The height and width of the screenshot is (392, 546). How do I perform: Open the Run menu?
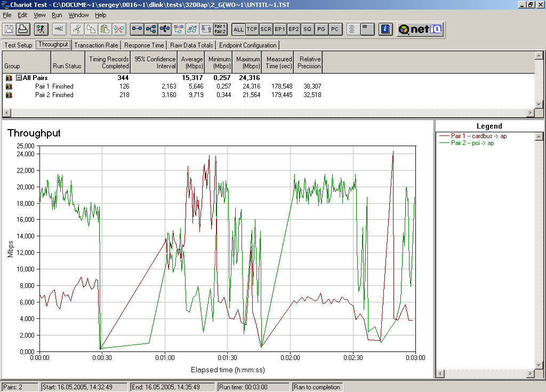(x=57, y=15)
